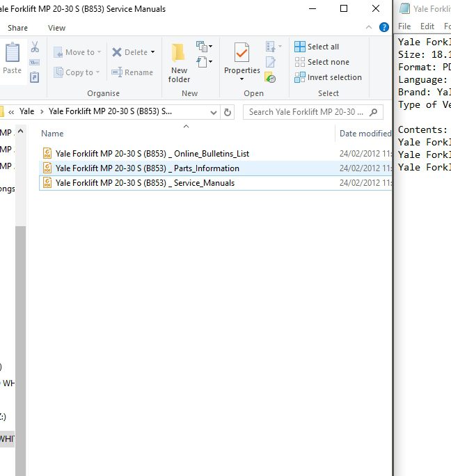
Task: Click the Copy path icon
Action: pyautogui.click(x=34, y=63)
